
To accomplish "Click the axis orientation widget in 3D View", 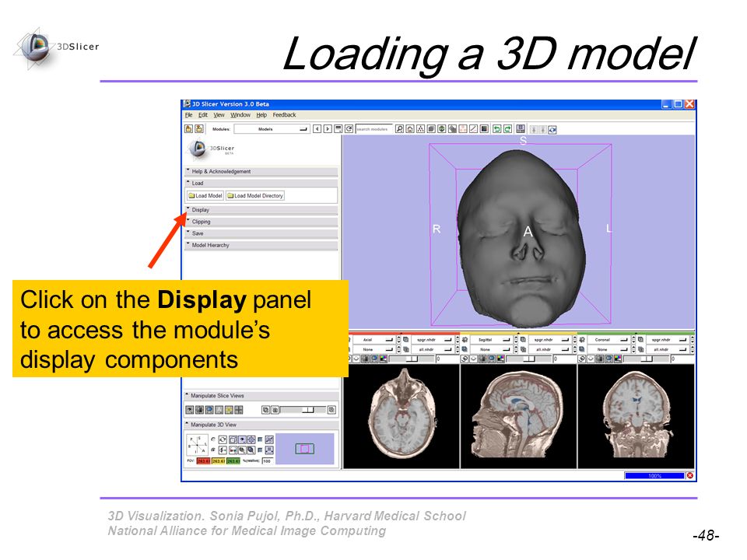I will pos(197,445).
